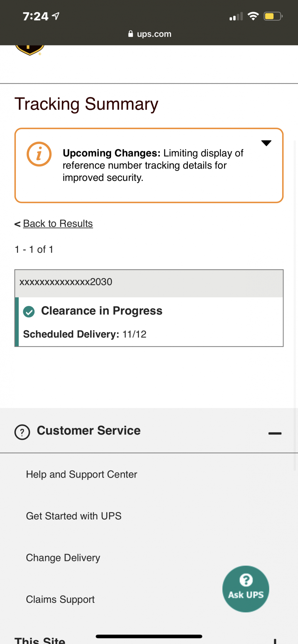The width and height of the screenshot is (298, 644).
Task: Tap the masked tracking number ending 2030
Action: pos(66,282)
